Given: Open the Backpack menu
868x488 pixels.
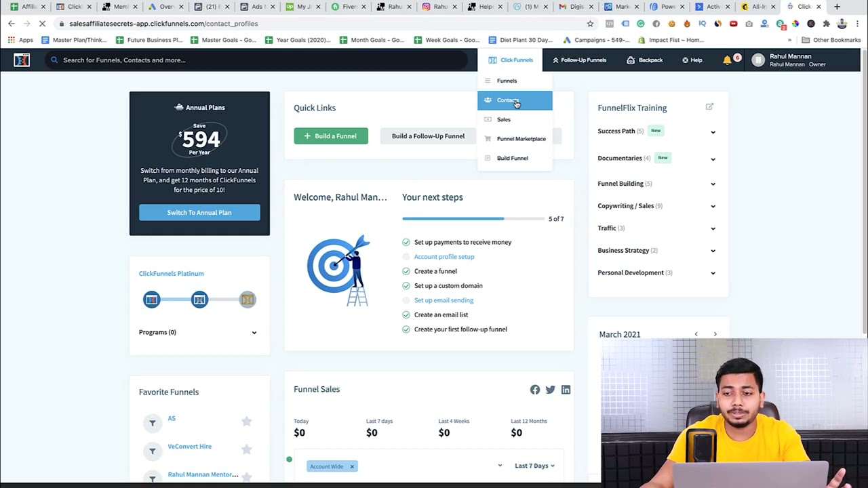Looking at the screenshot, I should pos(644,60).
